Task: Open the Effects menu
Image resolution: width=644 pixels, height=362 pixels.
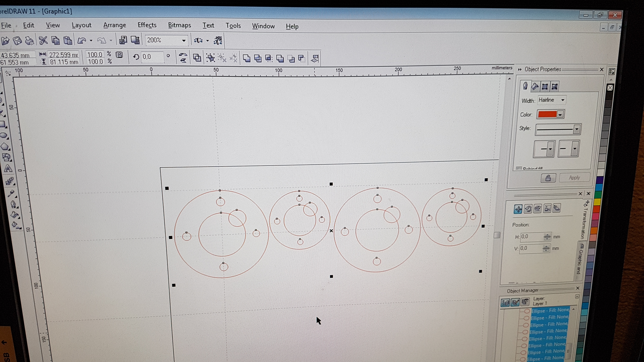Action: point(147,25)
